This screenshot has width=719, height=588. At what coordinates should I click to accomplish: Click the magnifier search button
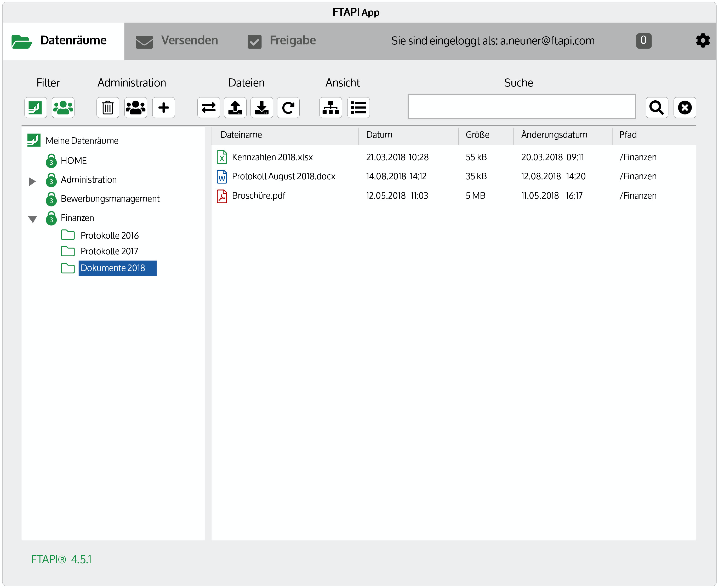click(x=656, y=108)
